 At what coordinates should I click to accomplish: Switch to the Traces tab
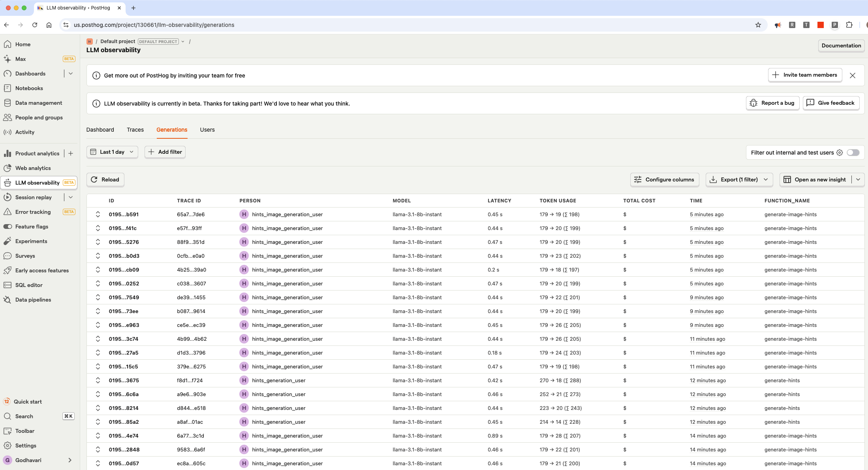pos(135,130)
